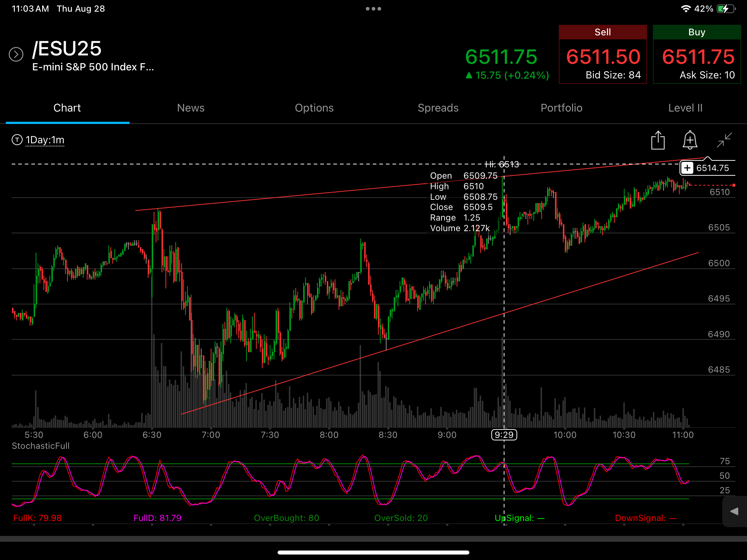Tap the share chart icon
747x560 pixels.
658,140
